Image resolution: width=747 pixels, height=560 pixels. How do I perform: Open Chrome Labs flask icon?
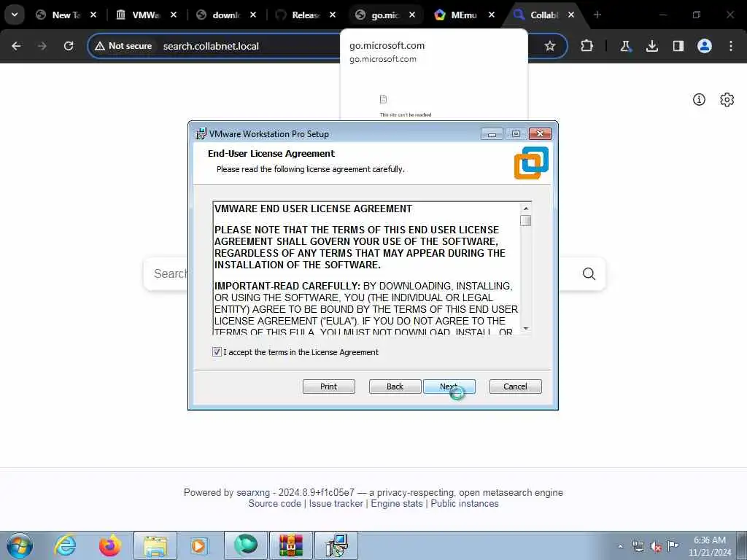[x=625, y=46]
